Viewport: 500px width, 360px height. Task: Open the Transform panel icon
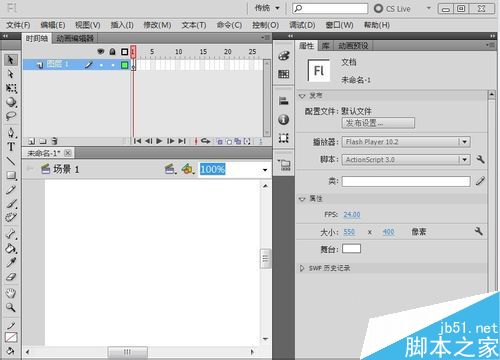click(x=284, y=138)
